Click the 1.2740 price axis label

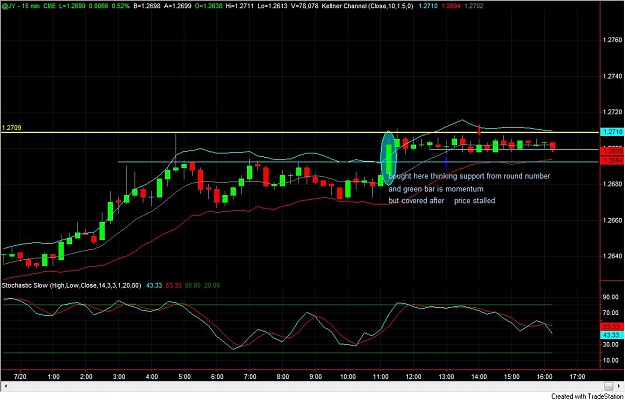(x=611, y=76)
